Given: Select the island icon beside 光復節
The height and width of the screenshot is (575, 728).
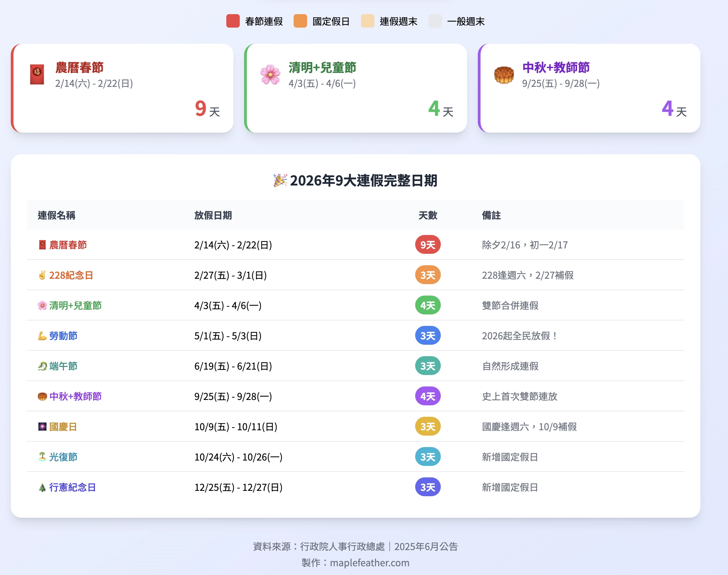Looking at the screenshot, I should point(42,457).
